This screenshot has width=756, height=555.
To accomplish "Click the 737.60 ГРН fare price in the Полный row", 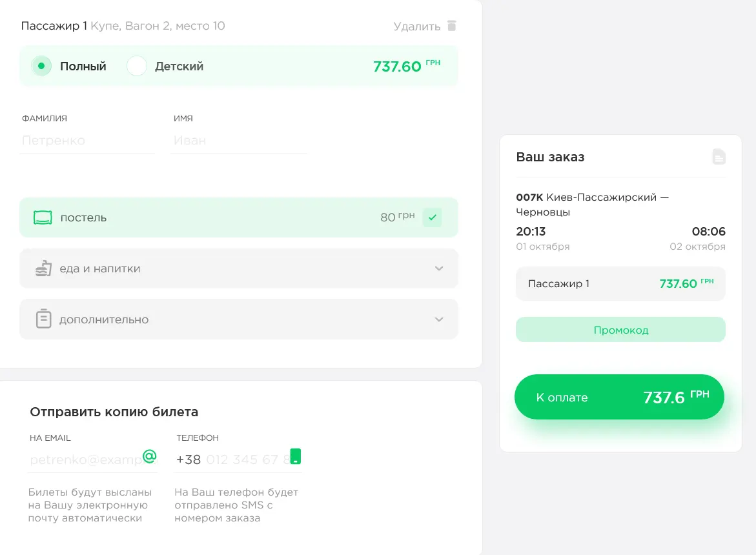I will 407,66.
